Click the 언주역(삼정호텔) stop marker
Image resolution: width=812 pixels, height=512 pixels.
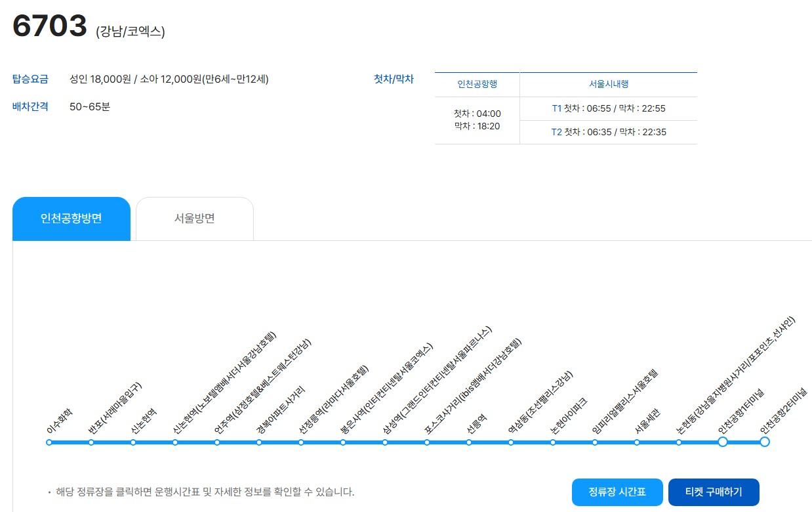216,442
